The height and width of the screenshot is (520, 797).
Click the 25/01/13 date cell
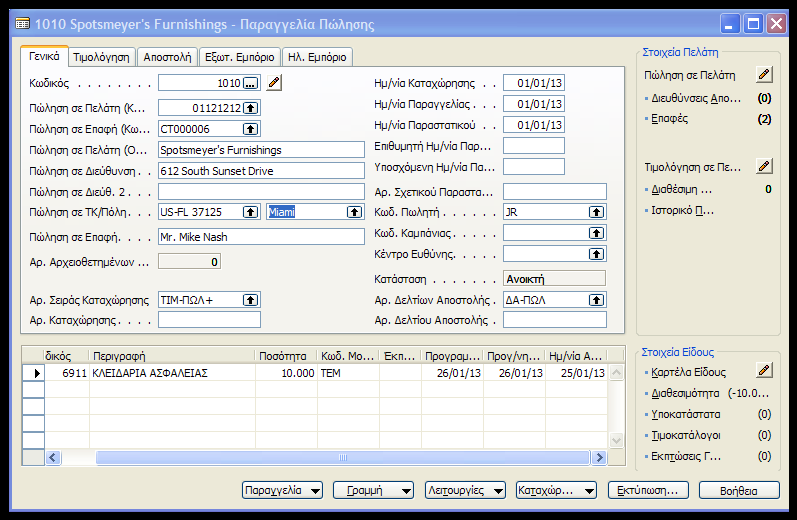pos(576,373)
